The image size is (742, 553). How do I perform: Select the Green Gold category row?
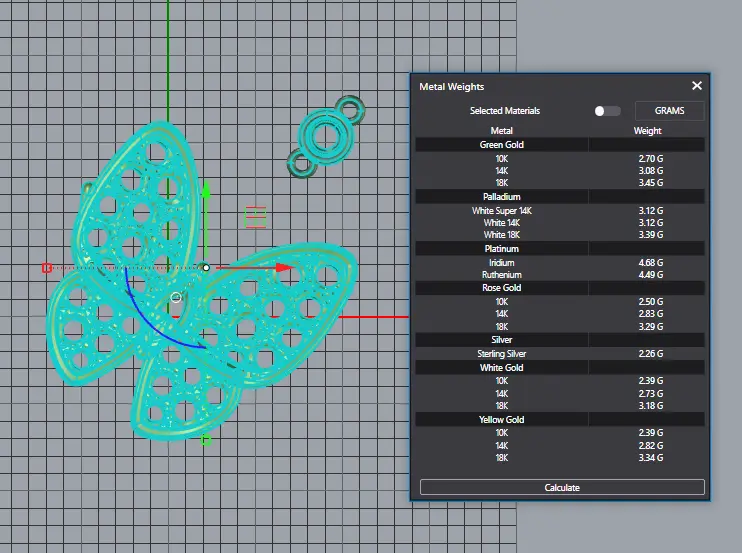560,145
